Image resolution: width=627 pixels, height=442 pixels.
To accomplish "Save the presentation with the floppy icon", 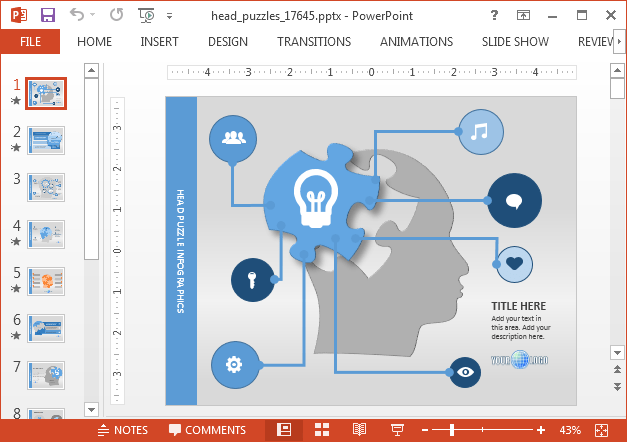I will pos(48,16).
